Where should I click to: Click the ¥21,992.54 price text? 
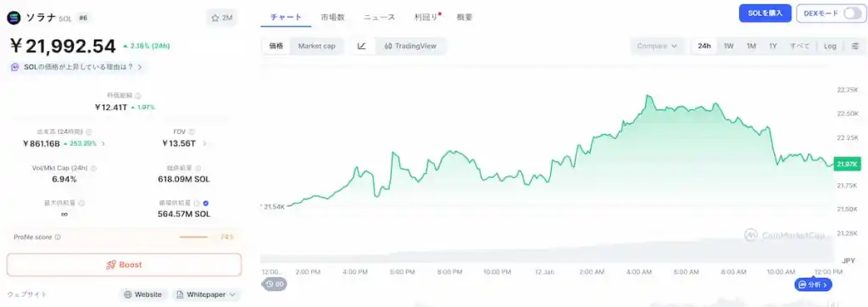pos(63,46)
